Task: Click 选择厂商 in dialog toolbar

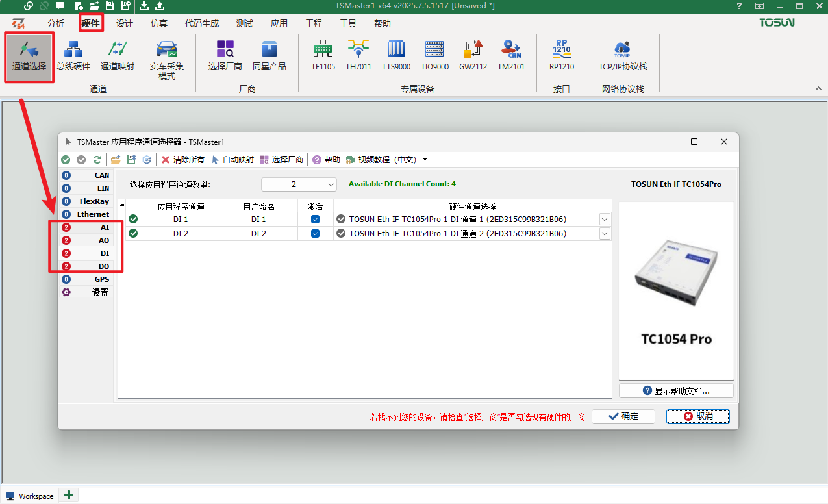Action: click(281, 160)
